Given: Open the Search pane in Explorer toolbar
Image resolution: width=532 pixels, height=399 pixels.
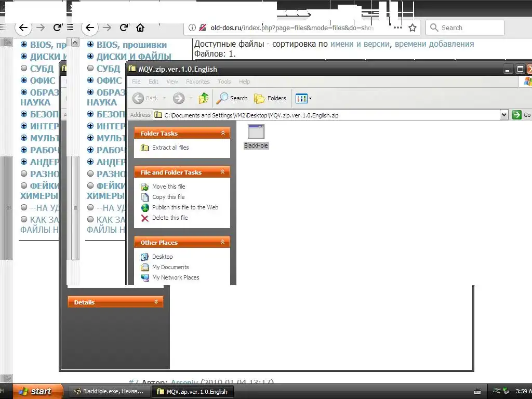Looking at the screenshot, I should (232, 98).
